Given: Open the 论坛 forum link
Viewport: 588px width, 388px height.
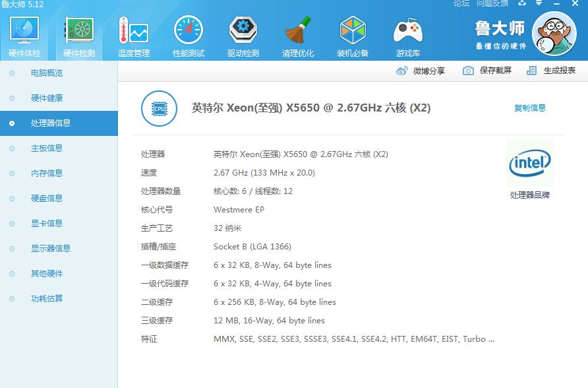Looking at the screenshot, I should (461, 3).
